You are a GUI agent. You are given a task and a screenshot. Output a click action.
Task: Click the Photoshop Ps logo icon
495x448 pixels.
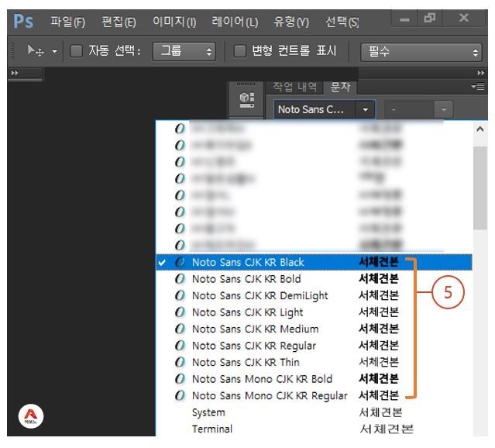point(23,22)
